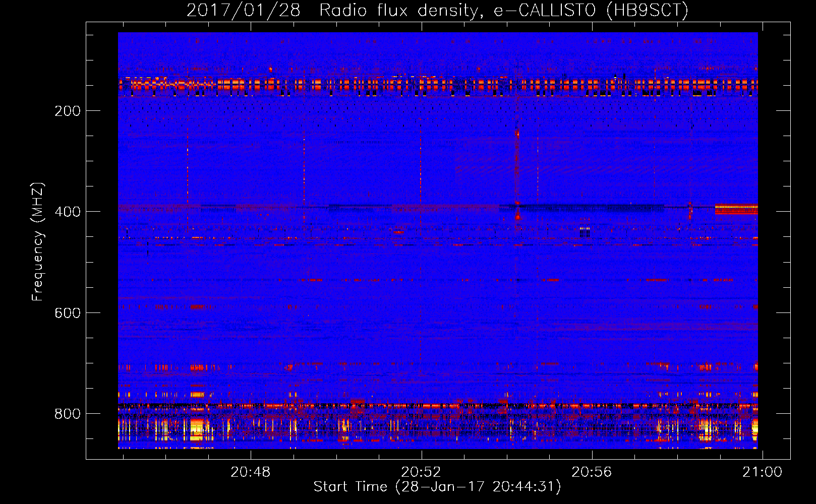The height and width of the screenshot is (504, 816).
Task: Click the "200" frequency tick label
Action: 68,111
